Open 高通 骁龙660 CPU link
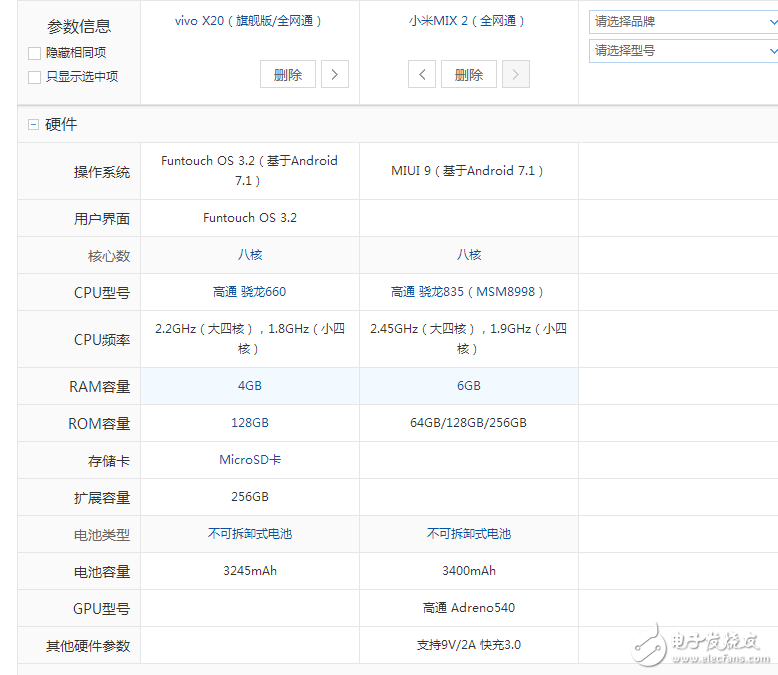This screenshot has width=778, height=675. pos(250,292)
